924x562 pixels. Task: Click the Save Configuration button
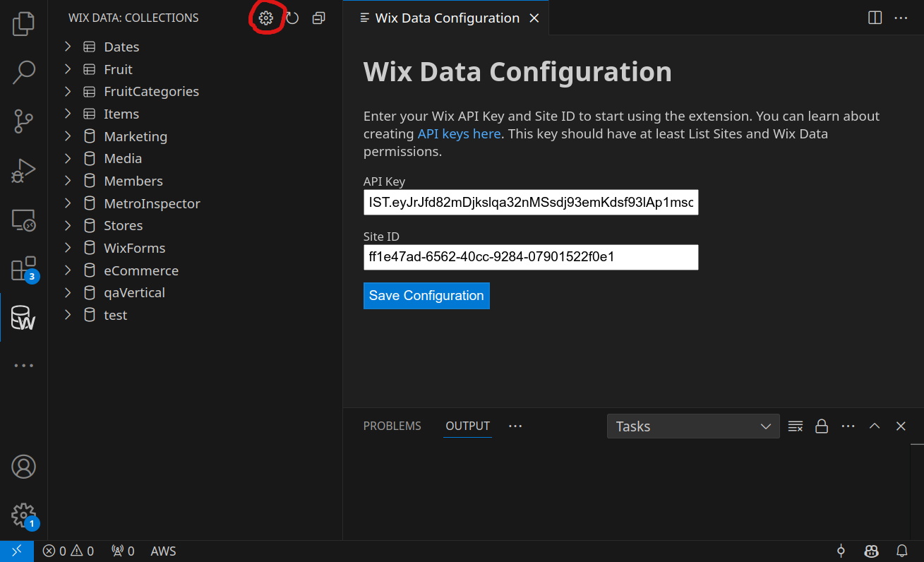(426, 296)
